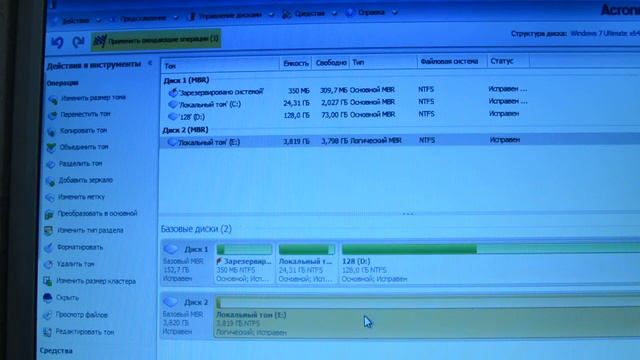Select 'Локальный том (E:)' block on Диск 2
This screenshot has width=640, height=360.
point(427,317)
